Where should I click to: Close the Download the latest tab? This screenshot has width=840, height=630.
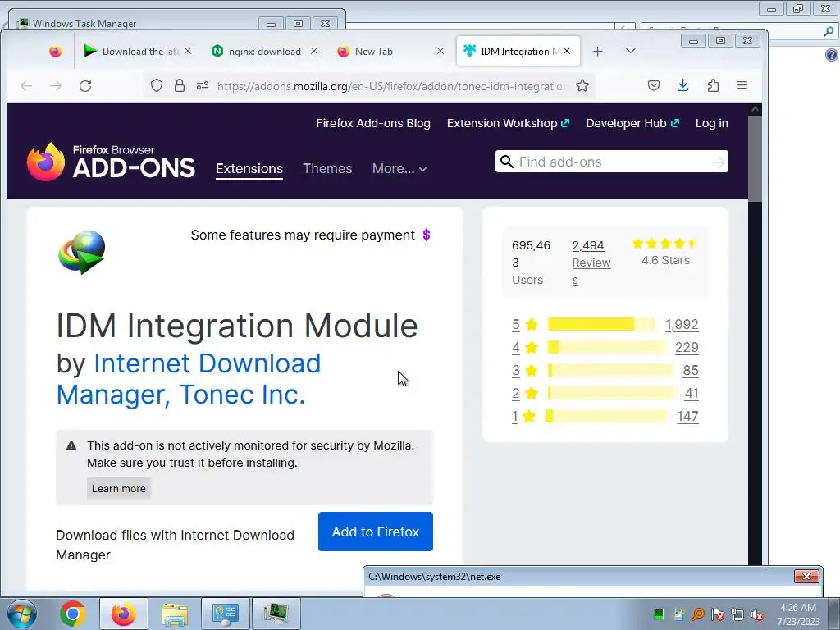tap(188, 51)
